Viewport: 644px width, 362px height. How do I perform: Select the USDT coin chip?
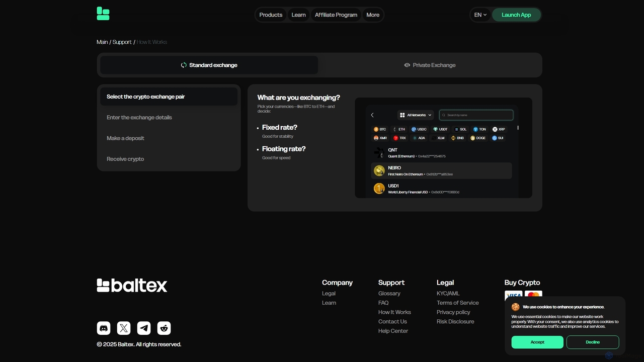(x=440, y=129)
